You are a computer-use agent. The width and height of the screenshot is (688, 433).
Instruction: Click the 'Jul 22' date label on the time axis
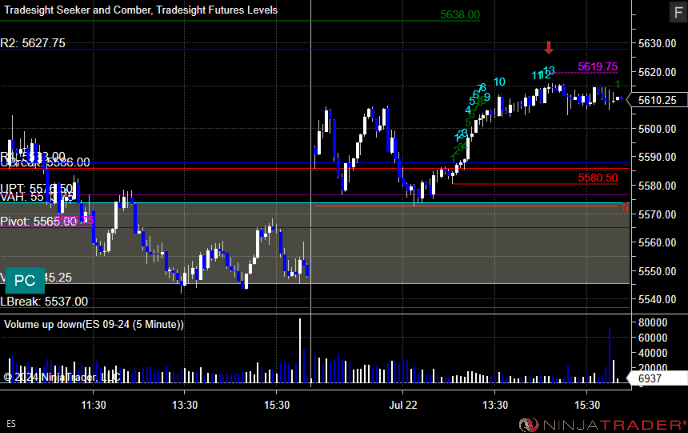click(x=403, y=405)
